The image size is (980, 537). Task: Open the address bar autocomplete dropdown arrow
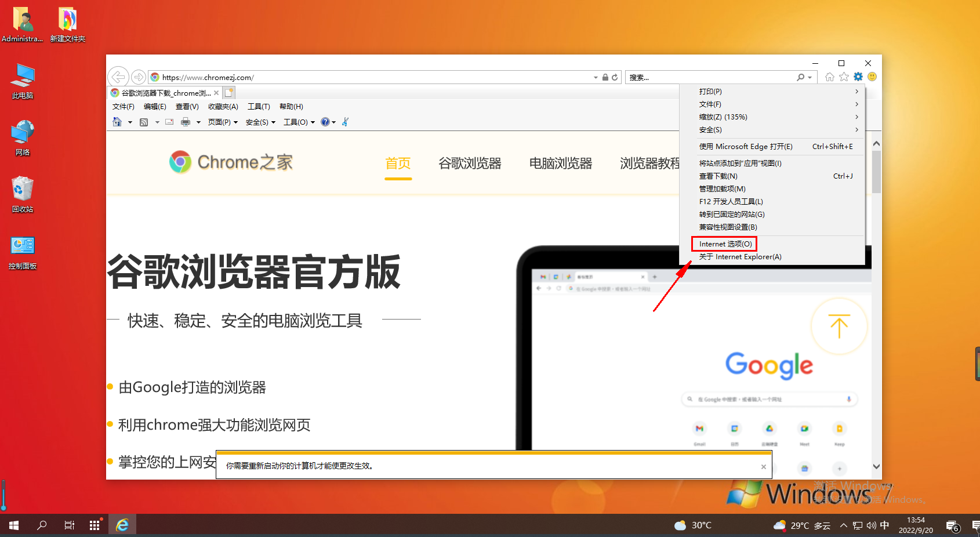(x=595, y=77)
